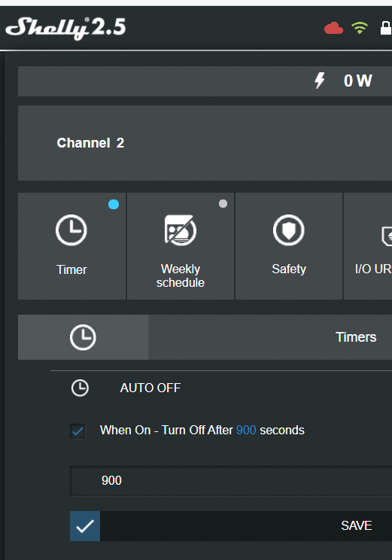Click the Timer tab label
This screenshot has width=392, height=560.
[x=71, y=269]
